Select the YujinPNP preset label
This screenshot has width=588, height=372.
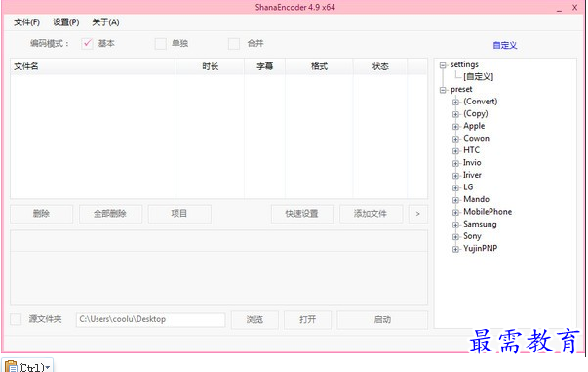481,249
